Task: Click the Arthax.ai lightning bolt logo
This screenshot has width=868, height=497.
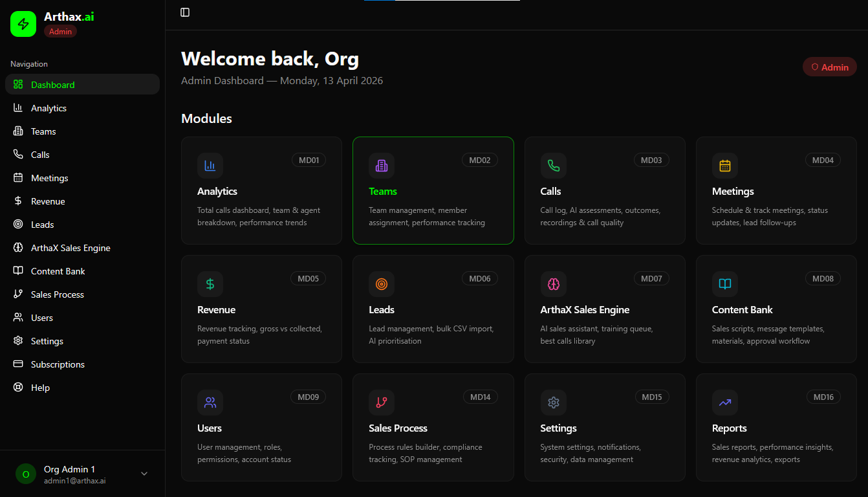Action: point(23,24)
